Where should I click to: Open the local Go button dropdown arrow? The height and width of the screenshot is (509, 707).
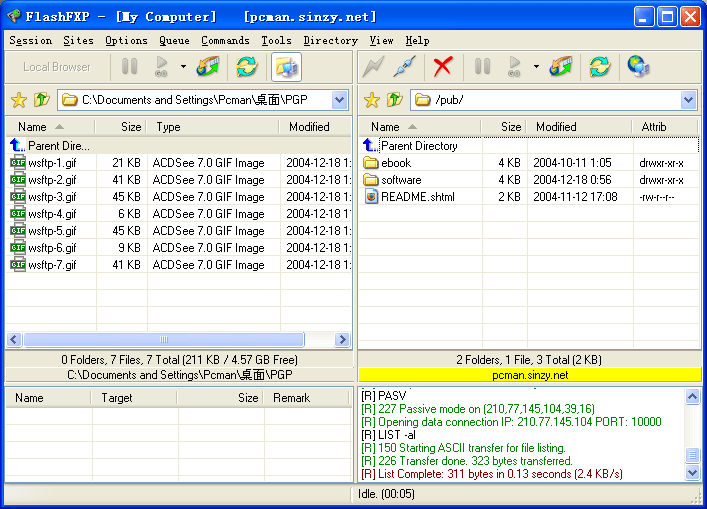click(183, 67)
